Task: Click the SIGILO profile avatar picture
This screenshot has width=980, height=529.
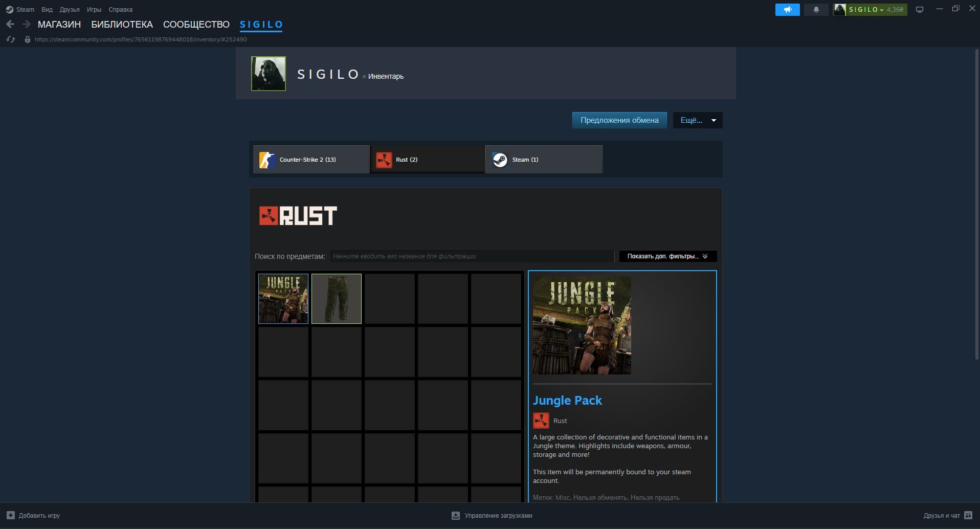Action: click(x=269, y=74)
